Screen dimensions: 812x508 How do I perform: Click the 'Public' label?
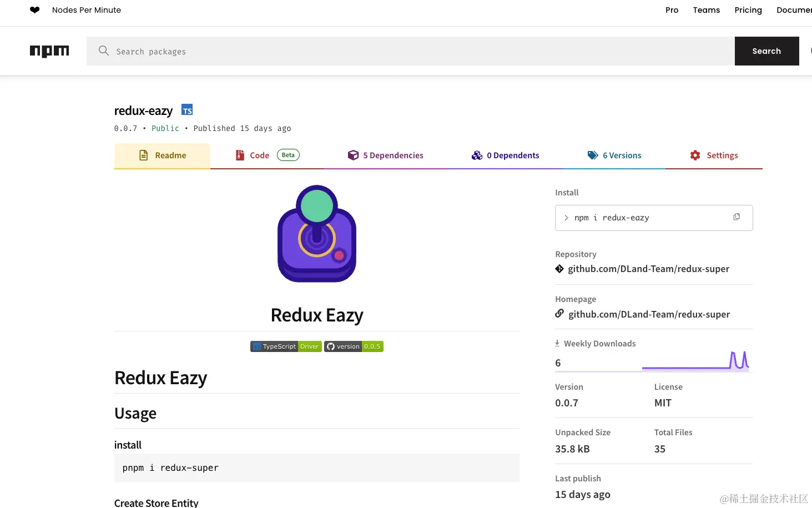click(x=165, y=128)
